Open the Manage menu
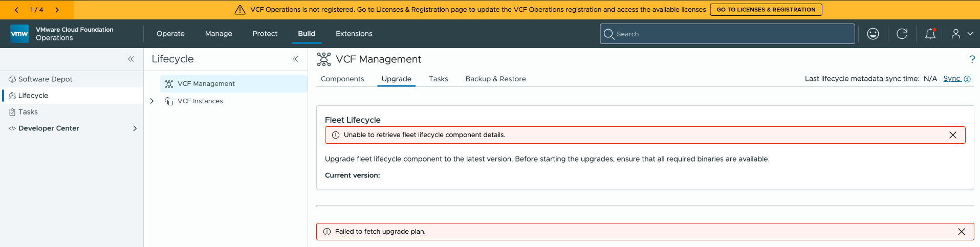Image resolution: width=980 pixels, height=247 pixels. (219, 34)
